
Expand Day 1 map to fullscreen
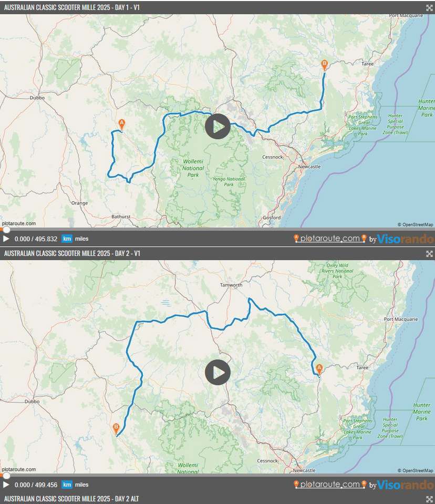pos(429,7)
